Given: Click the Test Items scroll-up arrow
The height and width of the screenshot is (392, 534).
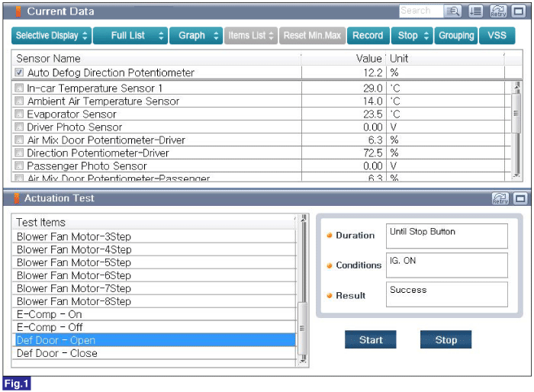Looking at the screenshot, I should [x=303, y=218].
